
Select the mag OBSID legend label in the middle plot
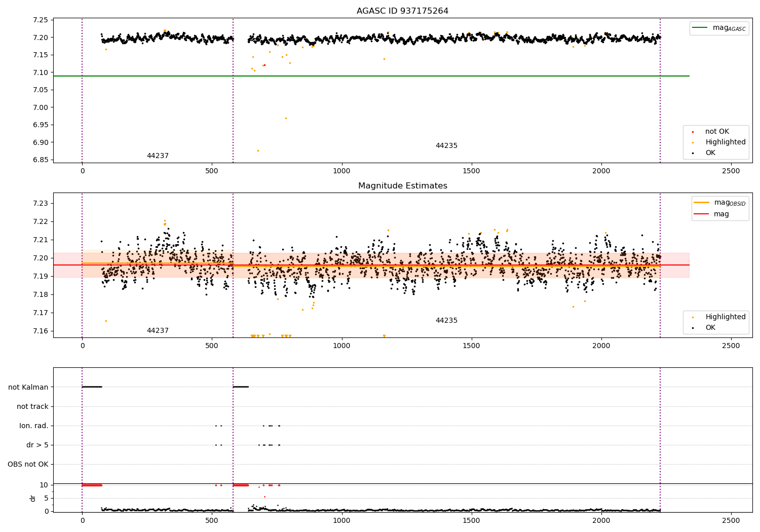click(x=730, y=203)
